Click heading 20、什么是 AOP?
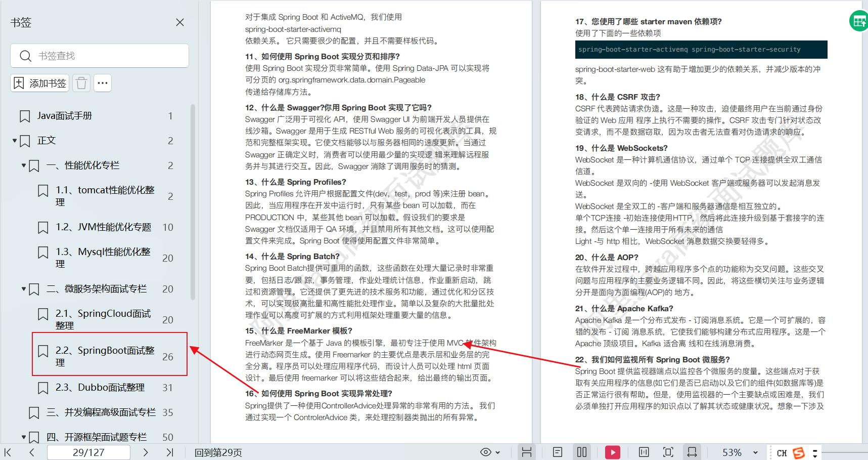868x460 pixels. pos(607,258)
